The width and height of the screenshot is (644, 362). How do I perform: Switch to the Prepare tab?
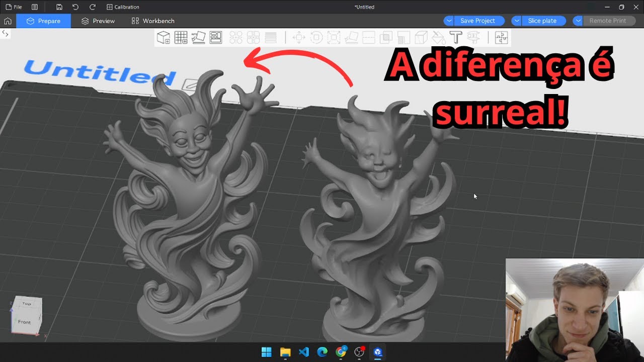click(44, 21)
